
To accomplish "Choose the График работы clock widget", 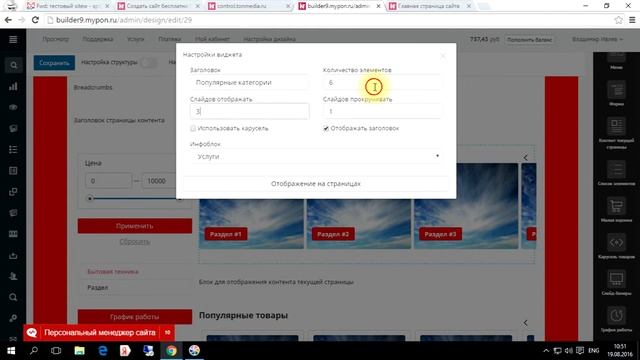I will (616, 316).
